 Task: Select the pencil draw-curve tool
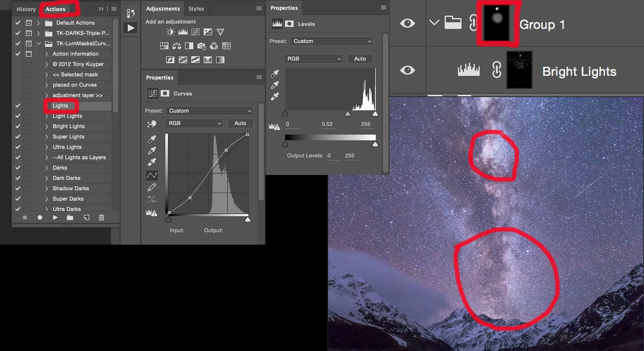pyautogui.click(x=152, y=187)
